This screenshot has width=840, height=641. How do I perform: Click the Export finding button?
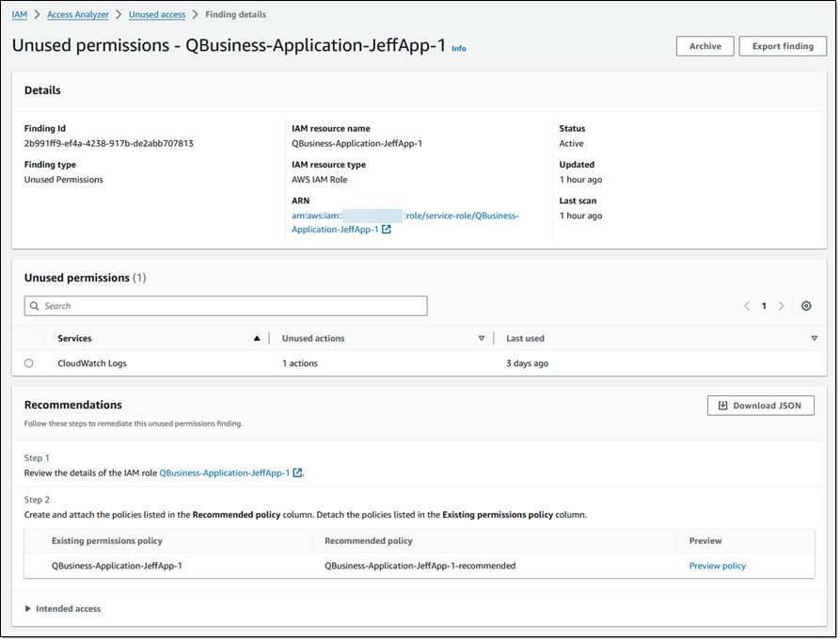click(783, 46)
